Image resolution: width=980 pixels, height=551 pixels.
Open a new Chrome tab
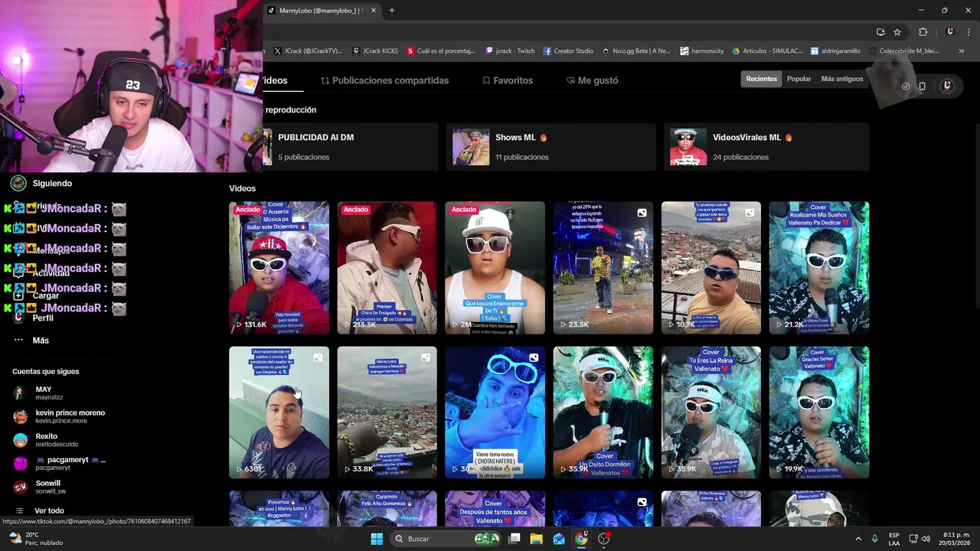(391, 11)
